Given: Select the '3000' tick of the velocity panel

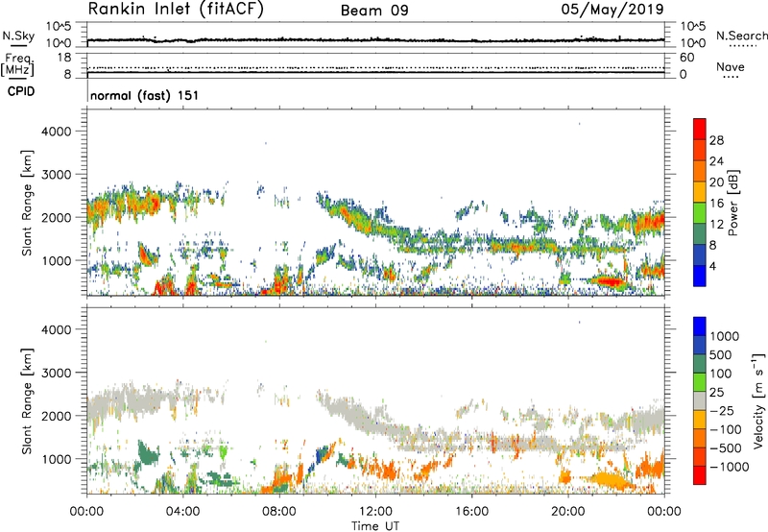Looking at the screenshot, I should click(57, 373).
